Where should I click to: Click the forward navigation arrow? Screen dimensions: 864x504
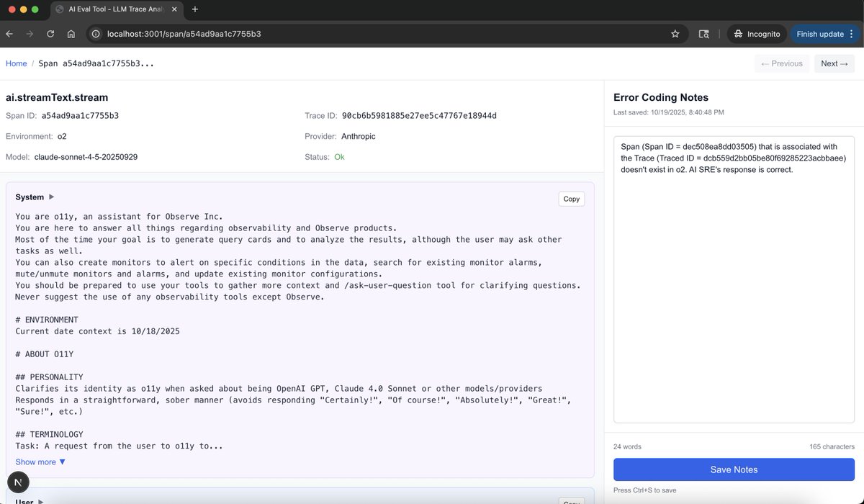coord(29,33)
